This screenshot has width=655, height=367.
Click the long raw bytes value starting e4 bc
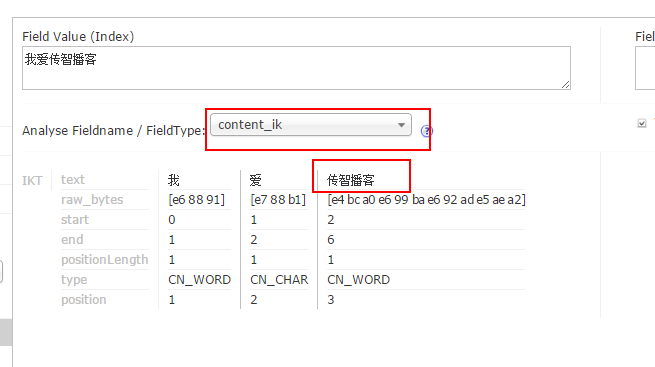427,200
